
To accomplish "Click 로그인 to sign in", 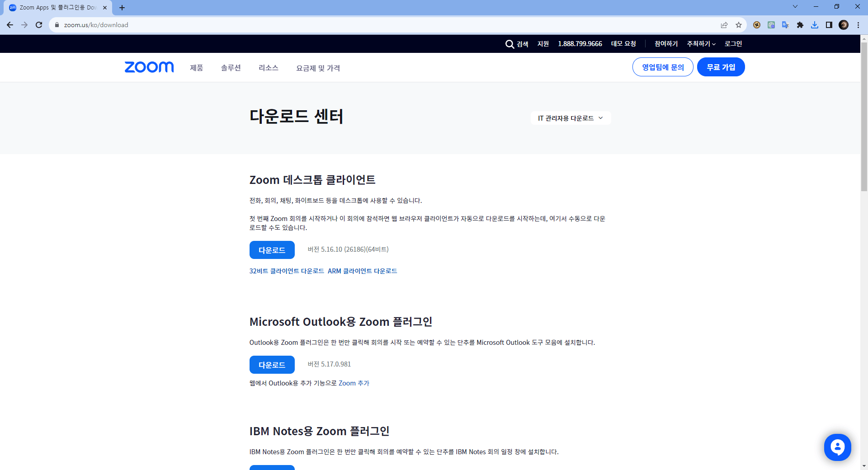I will (x=733, y=44).
